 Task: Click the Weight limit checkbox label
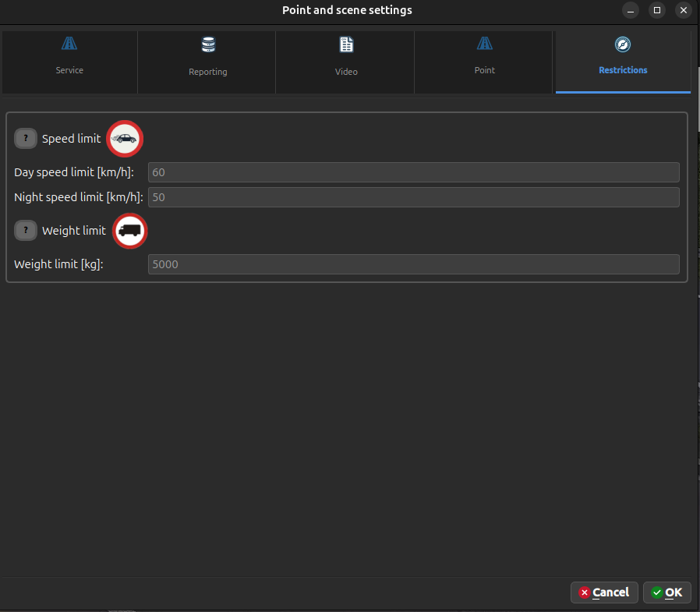click(x=74, y=231)
